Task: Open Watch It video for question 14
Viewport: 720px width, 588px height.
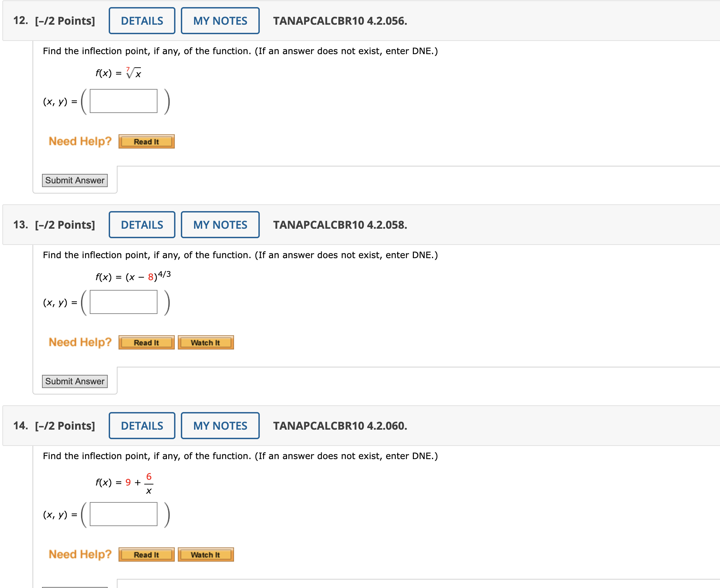Action: (206, 555)
